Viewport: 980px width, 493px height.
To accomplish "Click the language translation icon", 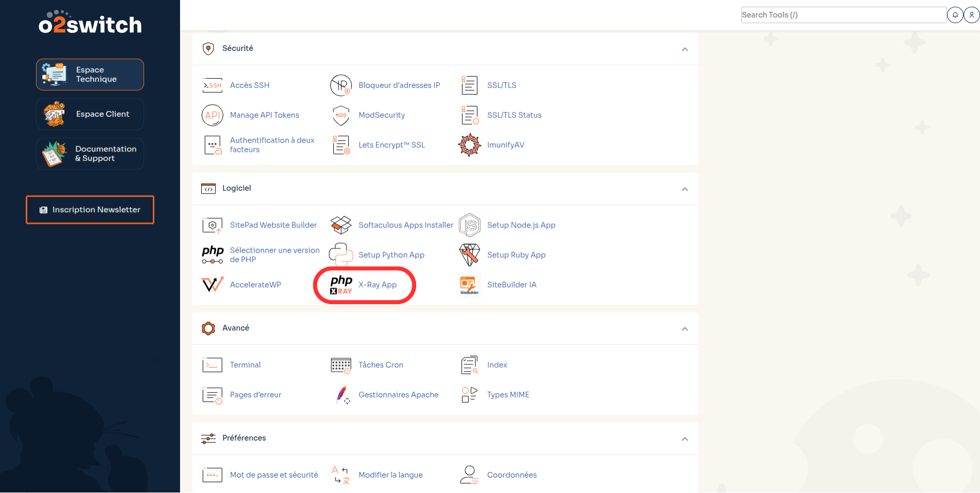I will click(341, 476).
